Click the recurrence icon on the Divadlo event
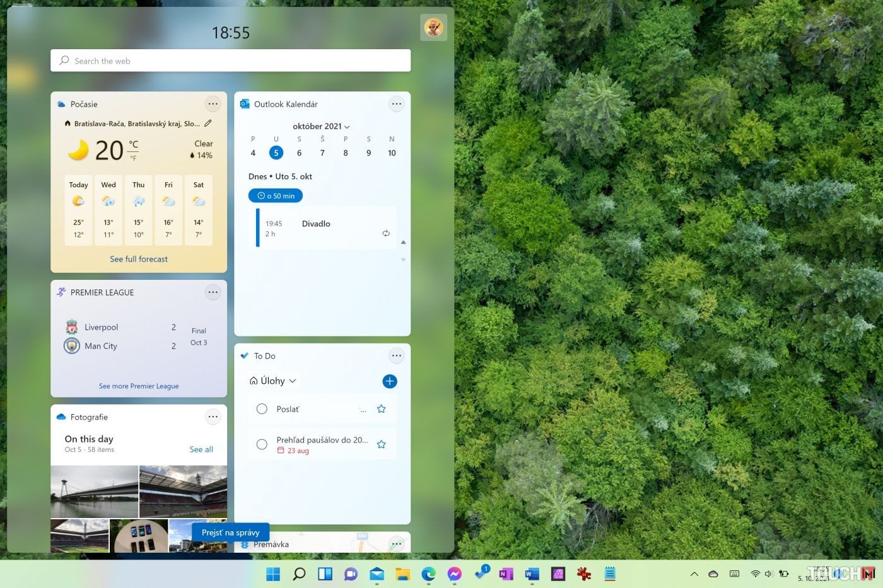The height and width of the screenshot is (588, 883). click(x=386, y=233)
